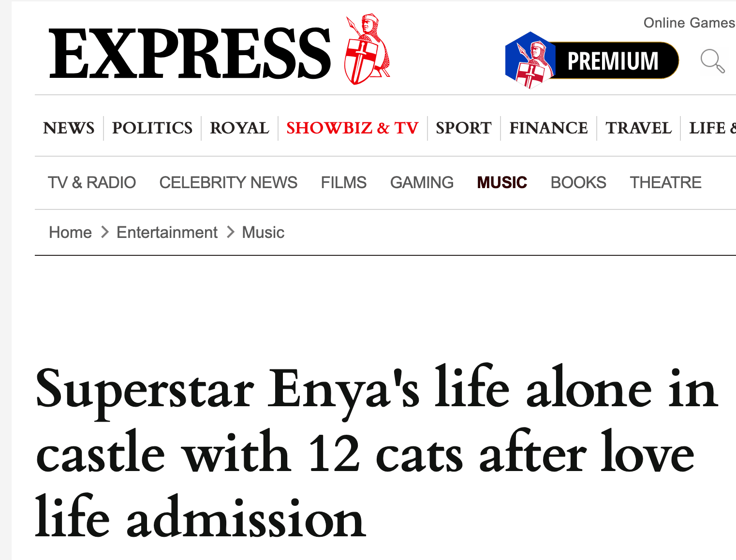Screen dimensions: 736x560
Task: Click the Express crusader knight logo icon
Action: pos(367,50)
